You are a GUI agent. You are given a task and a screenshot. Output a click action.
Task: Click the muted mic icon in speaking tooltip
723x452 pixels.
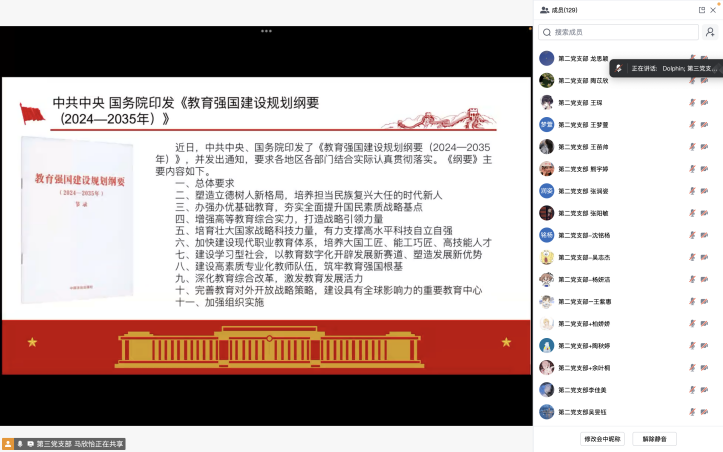point(619,68)
